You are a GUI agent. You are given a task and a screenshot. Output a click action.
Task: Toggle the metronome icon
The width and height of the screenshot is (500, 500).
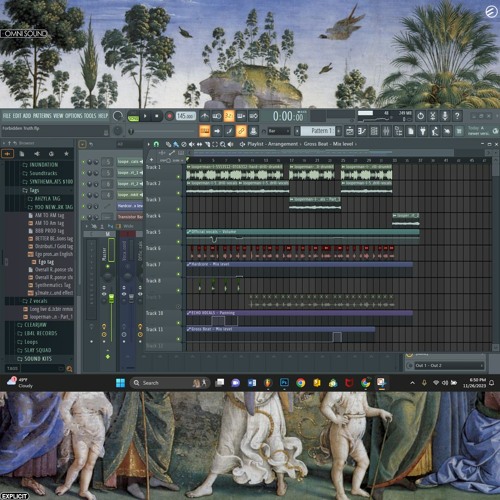(204, 116)
